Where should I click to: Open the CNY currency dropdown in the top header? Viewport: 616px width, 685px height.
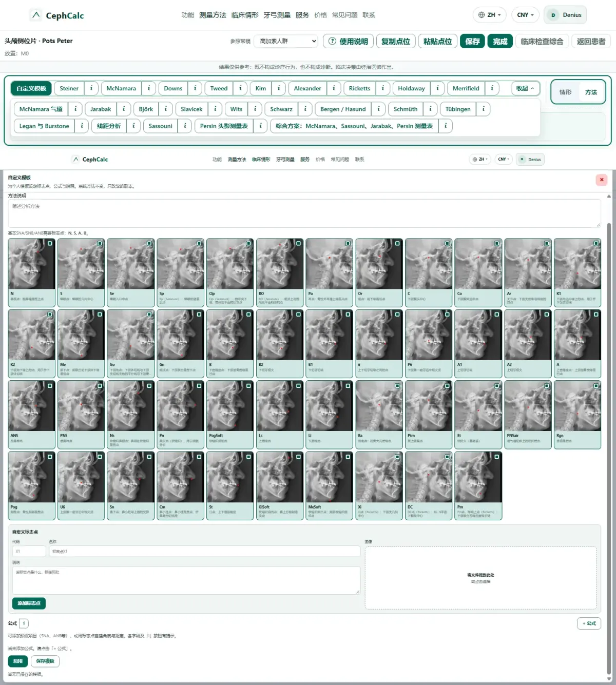point(525,15)
